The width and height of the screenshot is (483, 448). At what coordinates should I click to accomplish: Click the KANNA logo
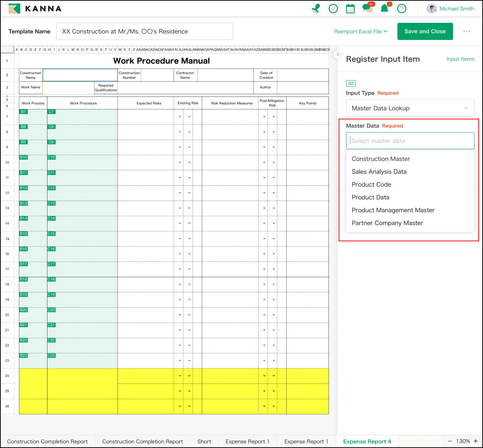(35, 9)
